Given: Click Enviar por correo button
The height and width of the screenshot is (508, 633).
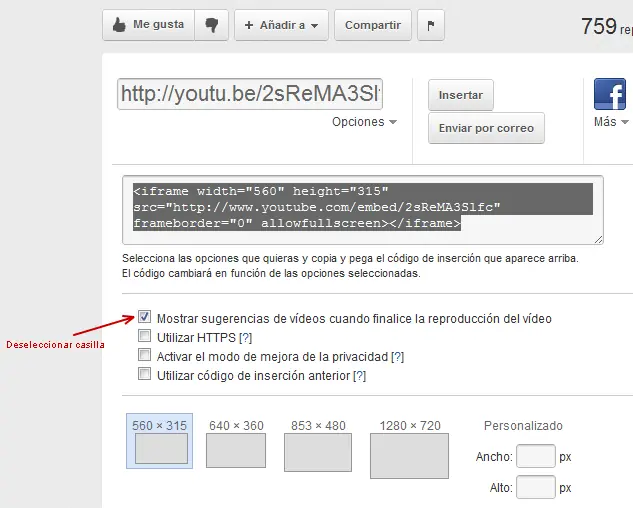Looking at the screenshot, I should (x=486, y=128).
